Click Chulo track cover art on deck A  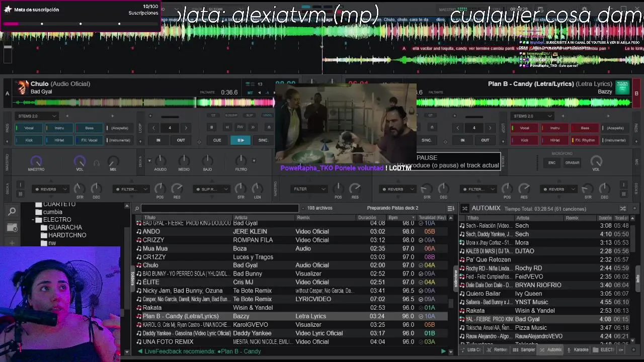pyautogui.click(x=22, y=87)
